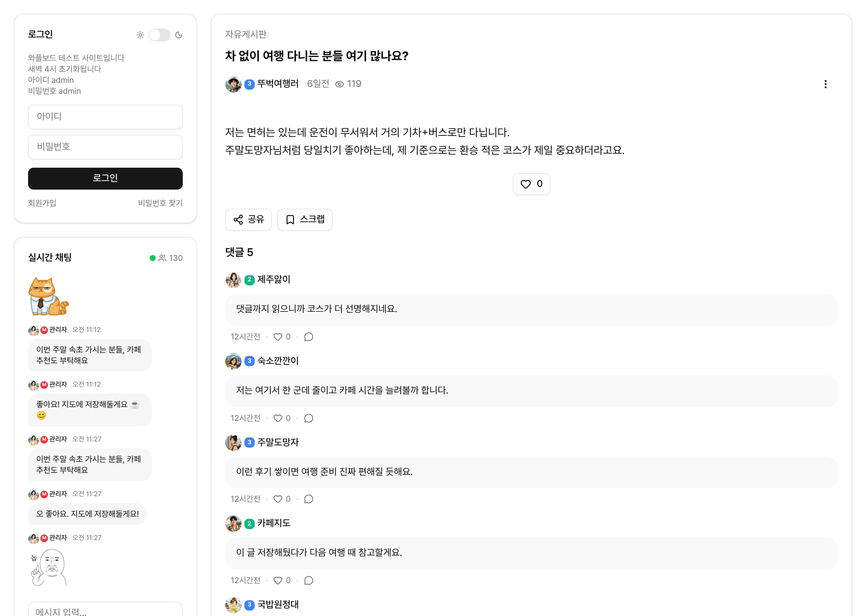Click the green online status dot
Screen dimensions: 866x616
click(152, 258)
